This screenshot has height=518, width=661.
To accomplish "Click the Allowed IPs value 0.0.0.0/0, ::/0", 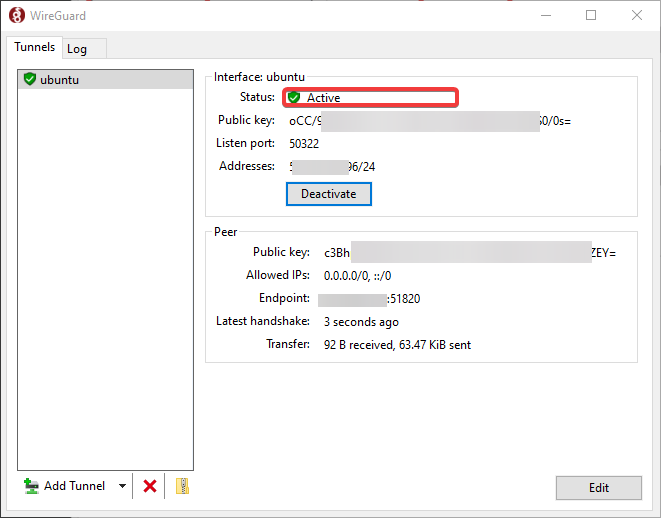I will (357, 276).
